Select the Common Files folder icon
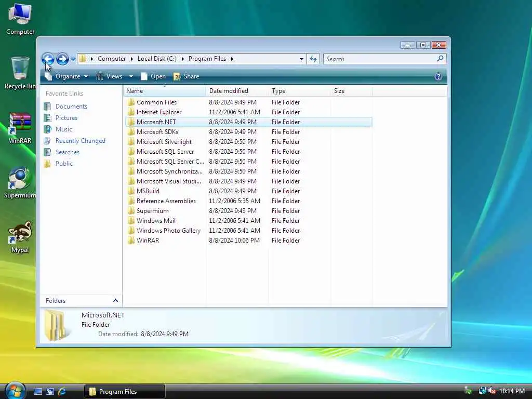Viewport: 532px width, 399px height. point(131,102)
